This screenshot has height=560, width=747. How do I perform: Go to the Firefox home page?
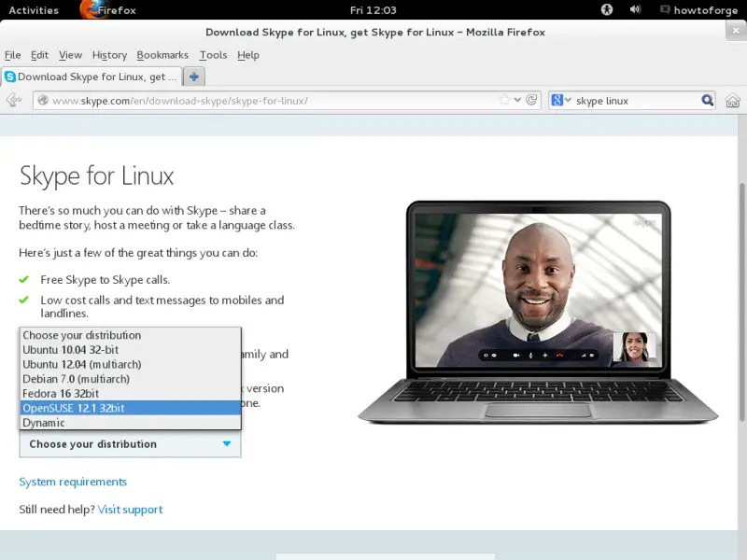click(733, 100)
